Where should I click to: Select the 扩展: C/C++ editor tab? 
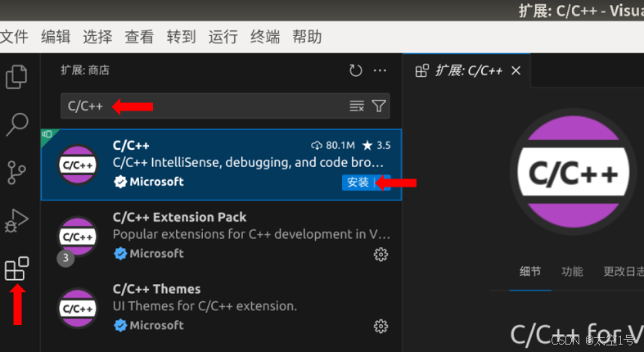click(466, 70)
